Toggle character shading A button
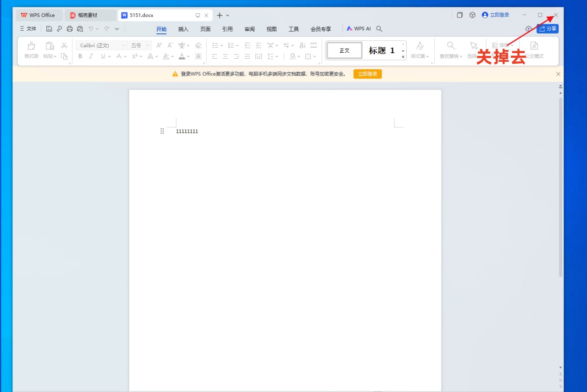This screenshot has height=392, width=587. pos(198,56)
